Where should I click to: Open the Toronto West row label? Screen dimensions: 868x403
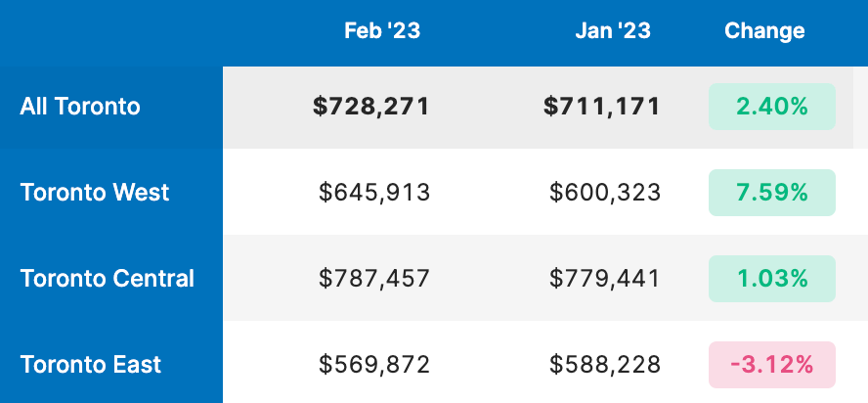point(95,193)
